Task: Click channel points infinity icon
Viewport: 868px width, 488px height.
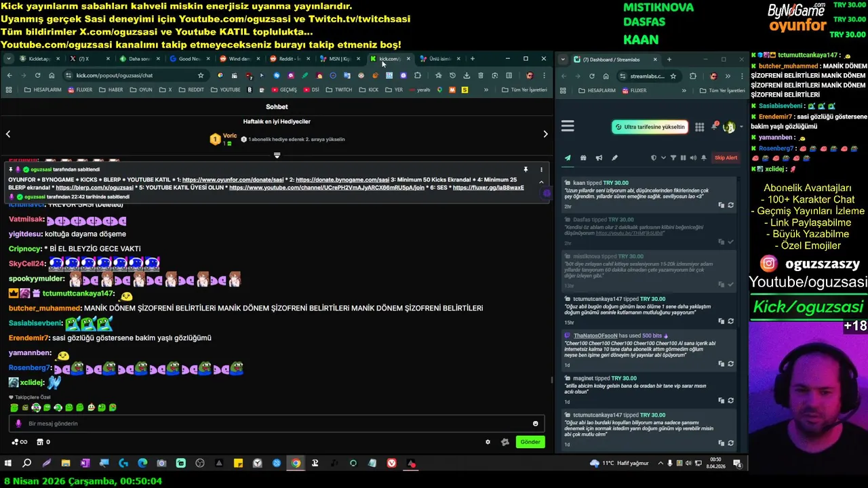Action: [x=20, y=442]
